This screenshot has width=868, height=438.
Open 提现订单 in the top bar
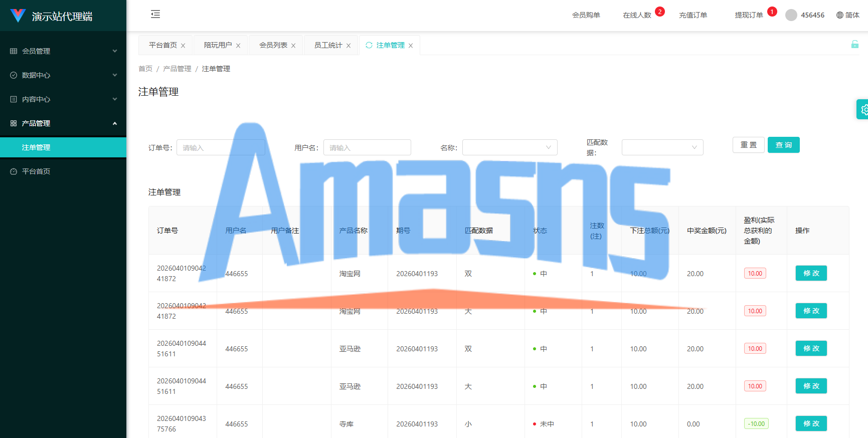(x=749, y=15)
